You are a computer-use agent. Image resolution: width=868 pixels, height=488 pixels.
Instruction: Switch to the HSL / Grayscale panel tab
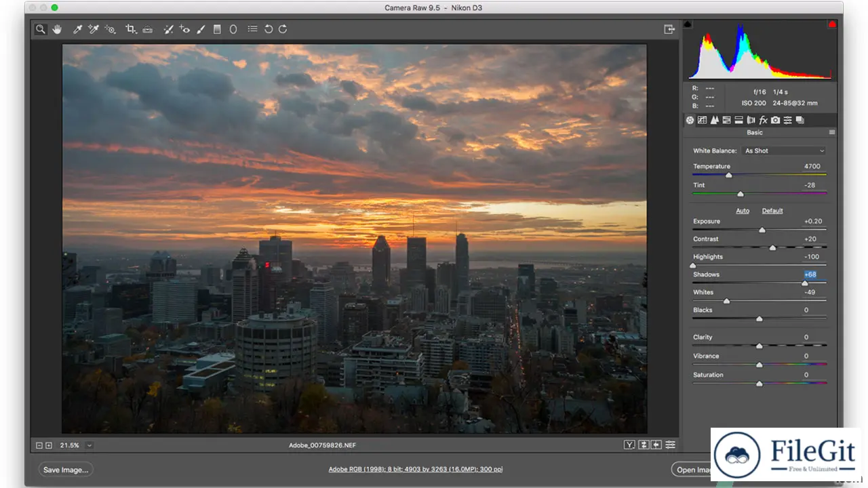tap(726, 120)
